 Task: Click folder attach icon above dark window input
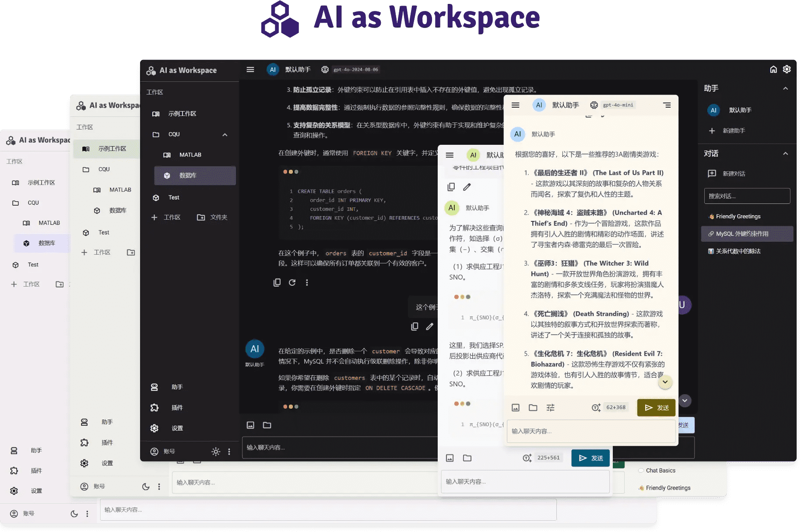[267, 425]
